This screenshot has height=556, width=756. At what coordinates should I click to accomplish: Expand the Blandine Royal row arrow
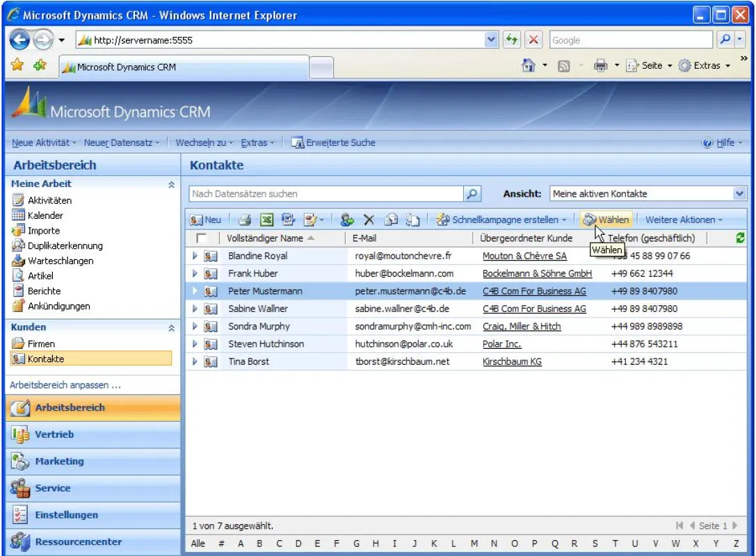pos(195,256)
